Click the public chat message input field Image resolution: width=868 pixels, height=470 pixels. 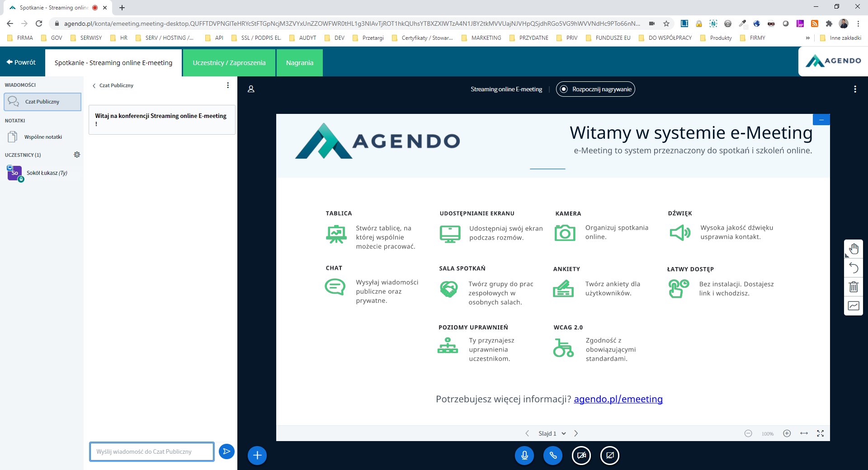tap(152, 451)
